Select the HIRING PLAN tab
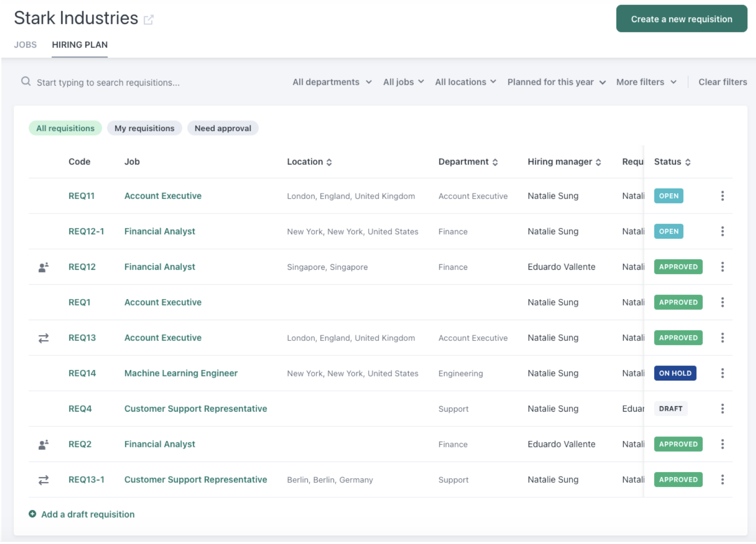 pos(80,45)
